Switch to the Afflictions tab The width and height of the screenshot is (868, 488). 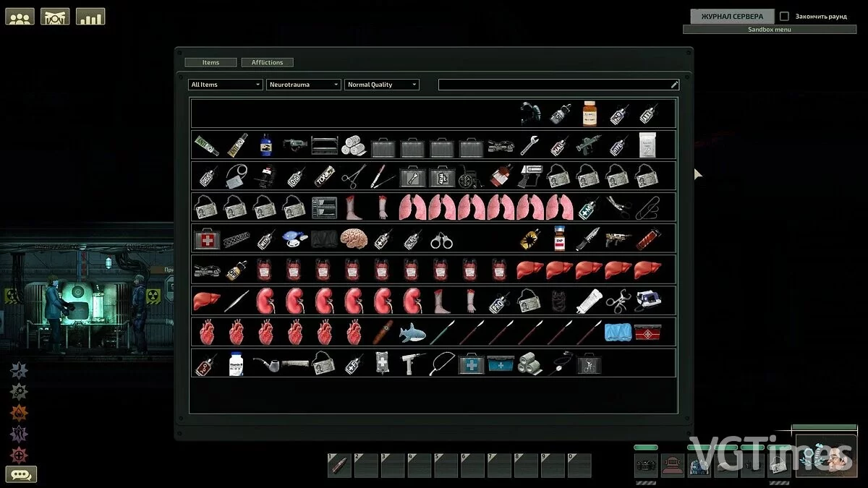[268, 62]
